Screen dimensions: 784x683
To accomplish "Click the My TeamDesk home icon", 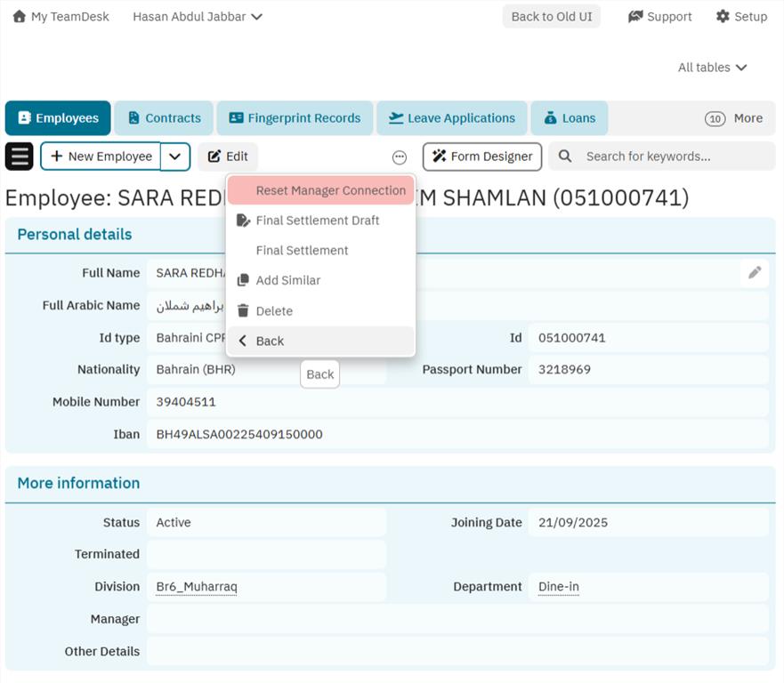I will coord(19,16).
